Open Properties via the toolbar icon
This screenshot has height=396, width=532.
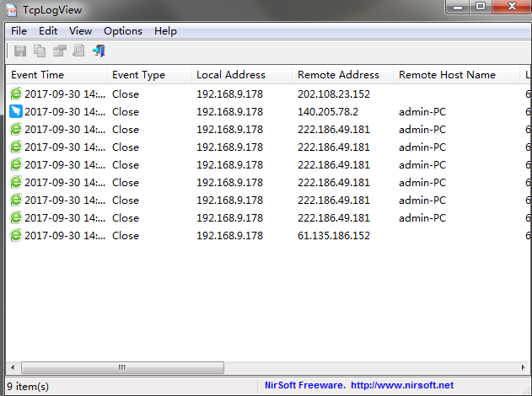59,51
